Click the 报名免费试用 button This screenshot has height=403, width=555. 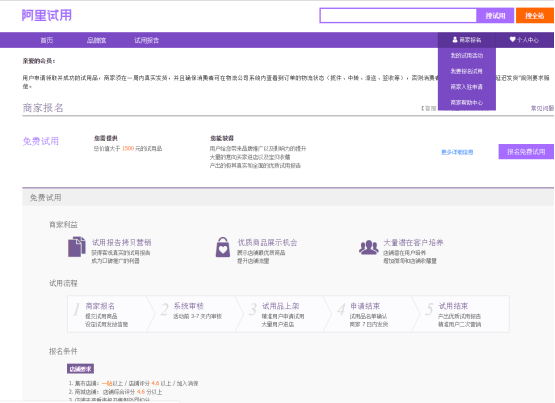tap(526, 152)
